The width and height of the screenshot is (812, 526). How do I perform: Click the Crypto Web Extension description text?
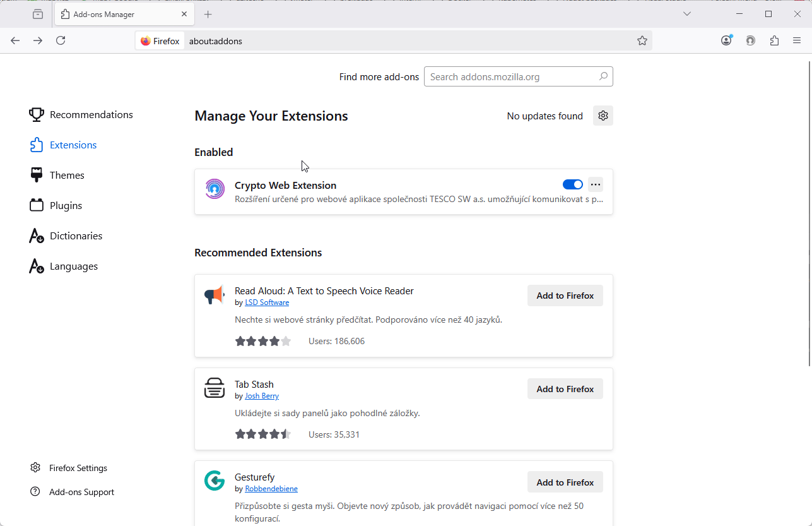tap(419, 200)
